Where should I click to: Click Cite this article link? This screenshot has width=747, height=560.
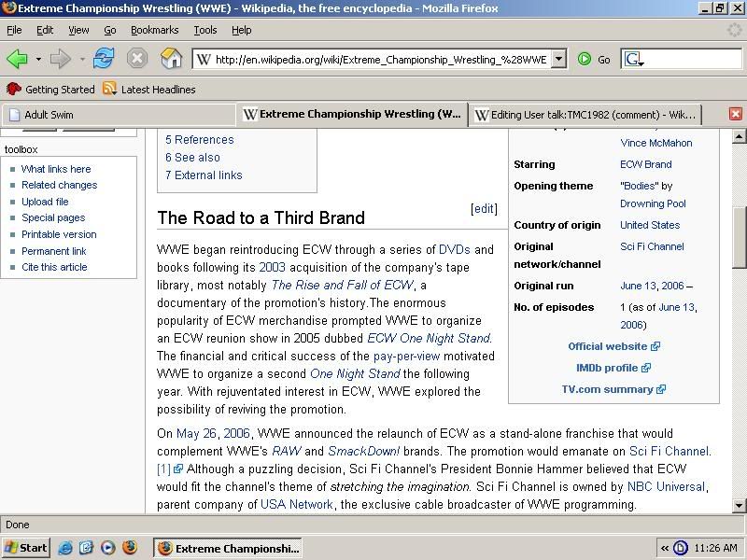(x=54, y=267)
